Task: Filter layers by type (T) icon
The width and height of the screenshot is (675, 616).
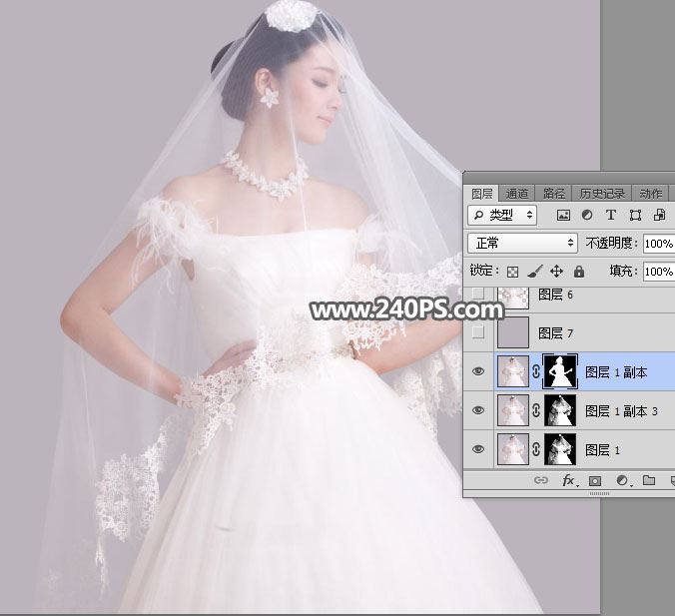Action: [x=610, y=215]
